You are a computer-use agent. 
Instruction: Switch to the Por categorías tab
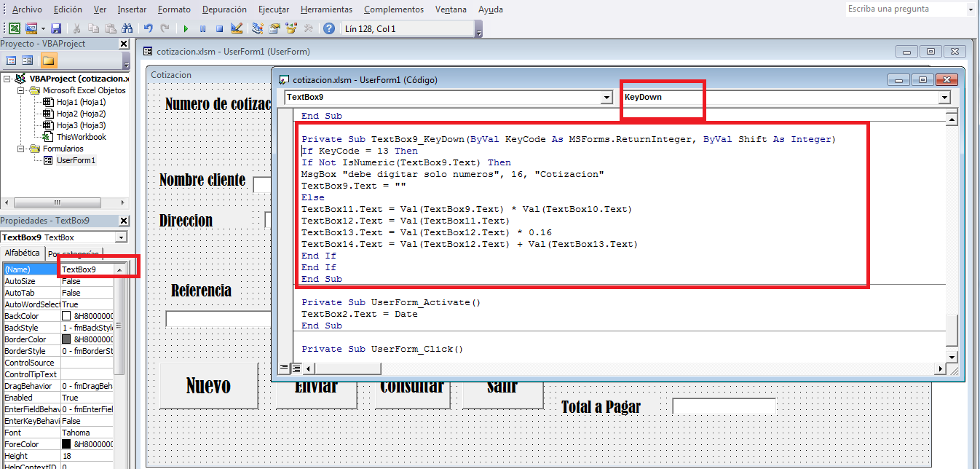[74, 253]
